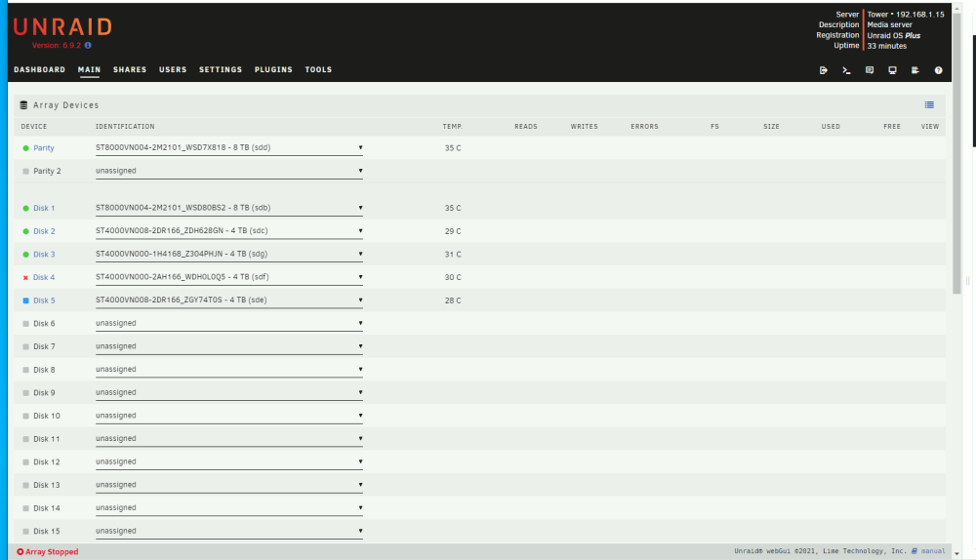This screenshot has width=976, height=560.
Task: Open the Disk 3 link
Action: (x=44, y=255)
